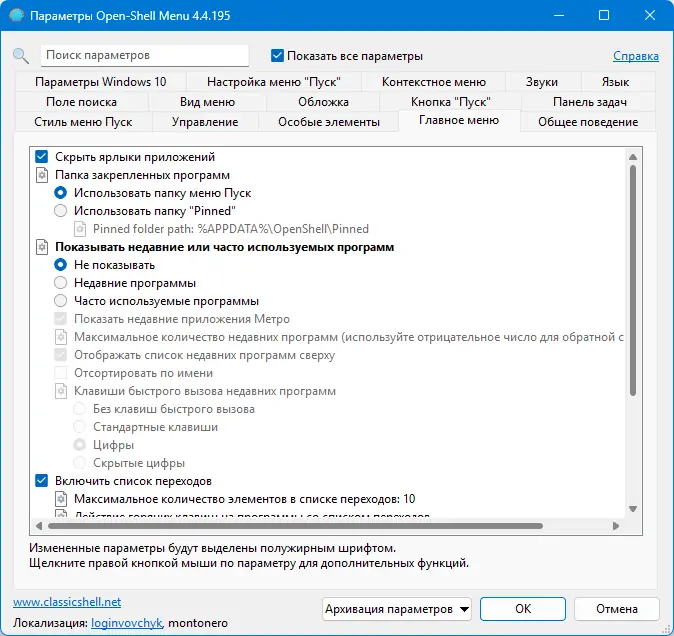Open the Язык tab
The image size is (674, 636).
(x=616, y=82)
